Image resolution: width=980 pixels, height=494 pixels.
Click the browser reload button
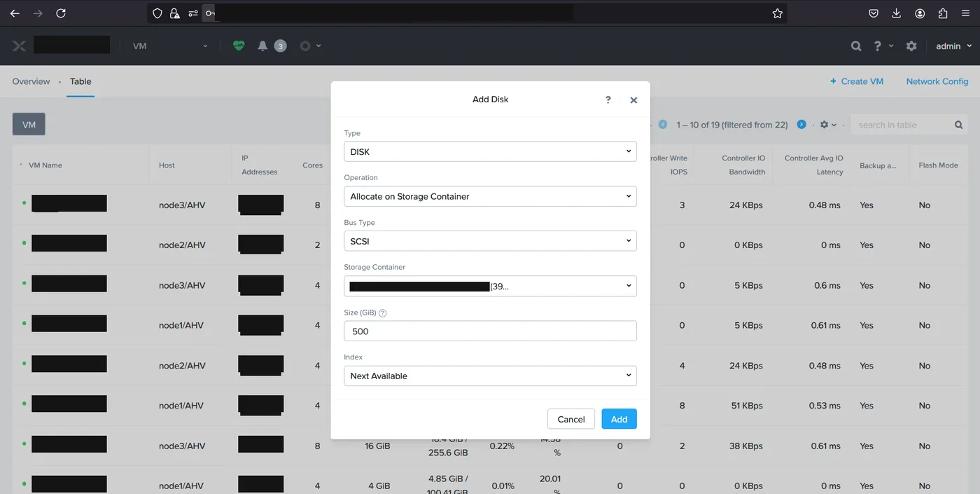point(61,13)
